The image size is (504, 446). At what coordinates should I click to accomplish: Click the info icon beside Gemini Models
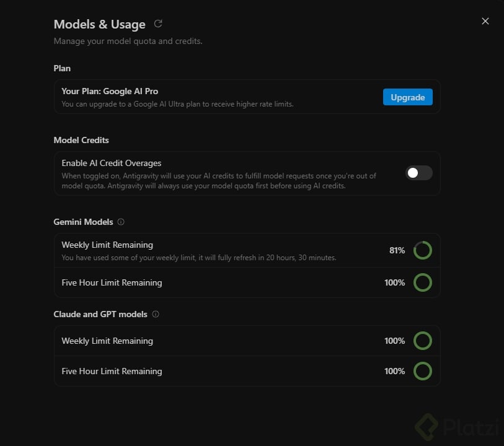tap(121, 222)
